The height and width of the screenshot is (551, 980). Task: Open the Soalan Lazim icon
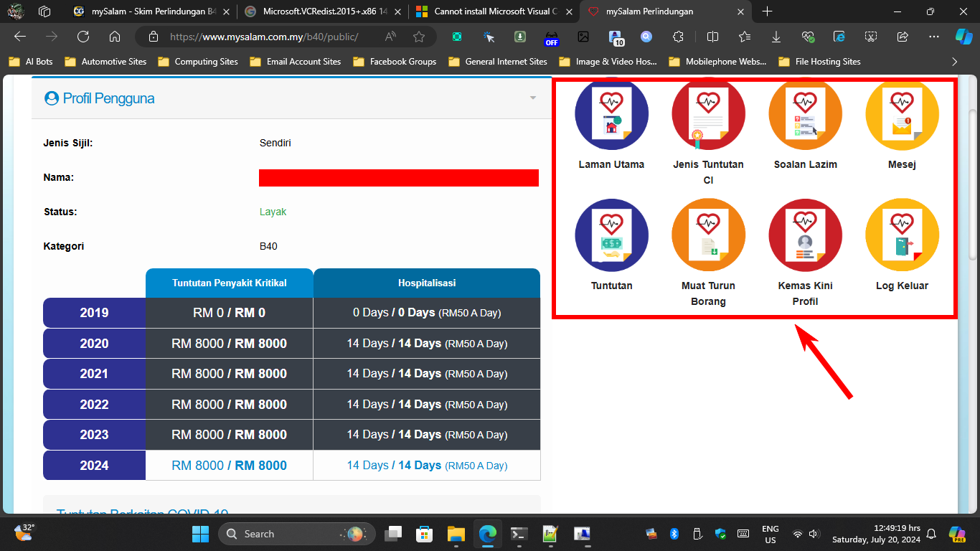[x=805, y=114]
